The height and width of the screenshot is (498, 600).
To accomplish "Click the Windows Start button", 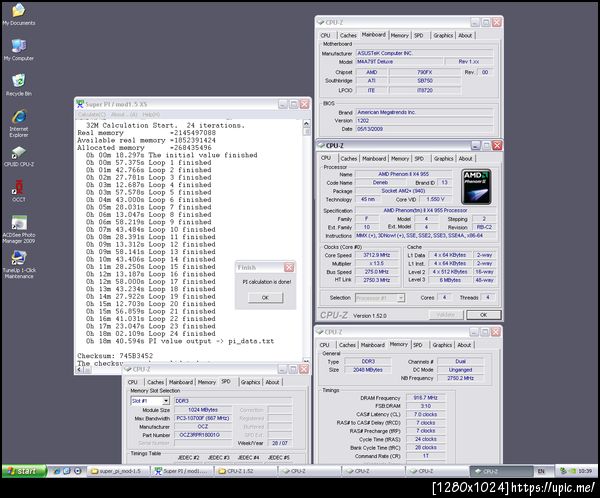I will [x=24, y=471].
